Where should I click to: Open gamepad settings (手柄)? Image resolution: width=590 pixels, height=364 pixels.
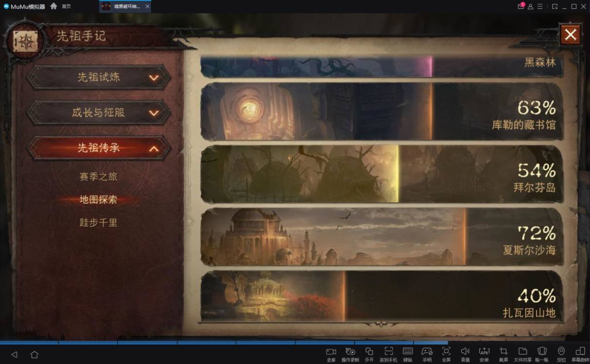tap(427, 354)
